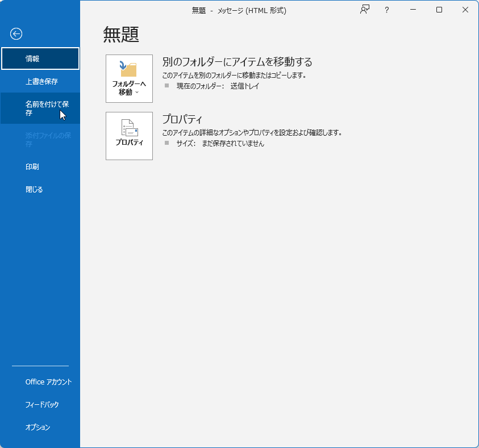This screenshot has width=479, height=448.
Task: Click the 無題 page title
Action: tap(121, 34)
